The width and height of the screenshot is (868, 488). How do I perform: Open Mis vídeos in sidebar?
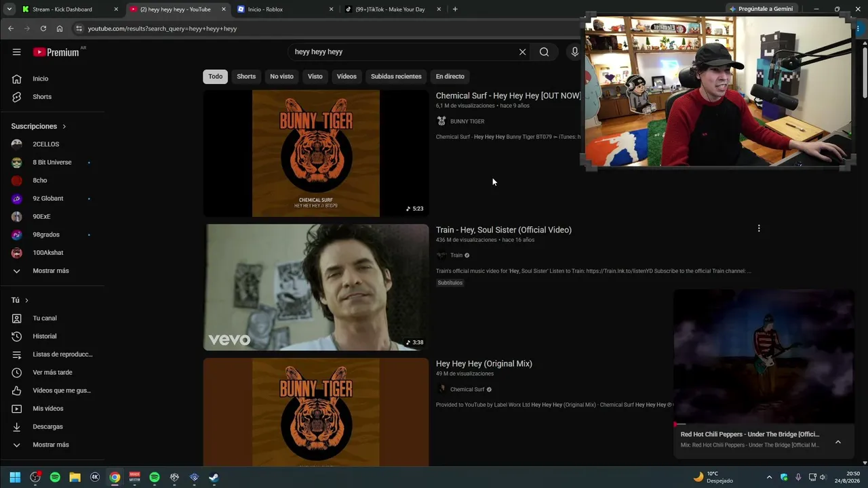52,409
